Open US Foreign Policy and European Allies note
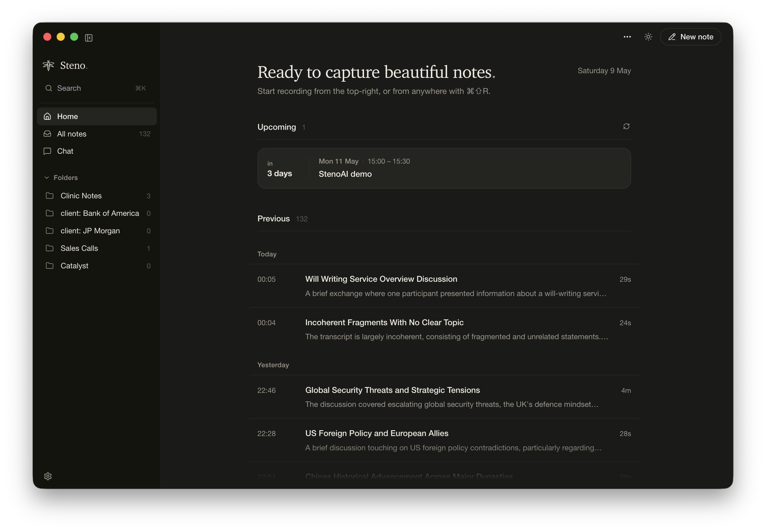Viewport: 766px width, 532px height. click(444, 440)
